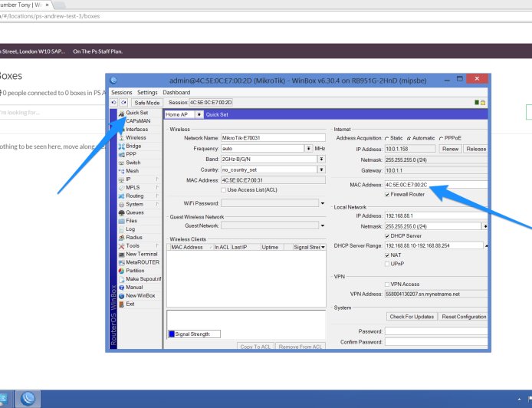Open the Routing sidebar icon
The height and width of the screenshot is (408, 532).
coord(121,196)
